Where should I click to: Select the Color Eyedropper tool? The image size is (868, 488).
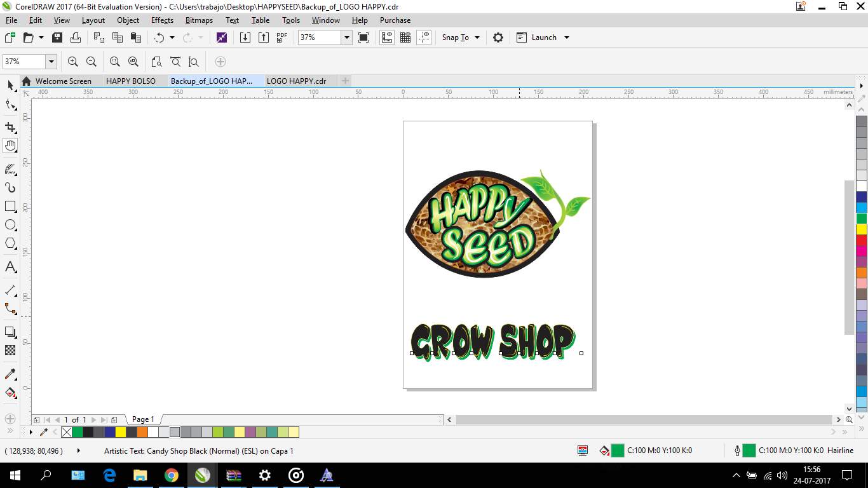10,374
